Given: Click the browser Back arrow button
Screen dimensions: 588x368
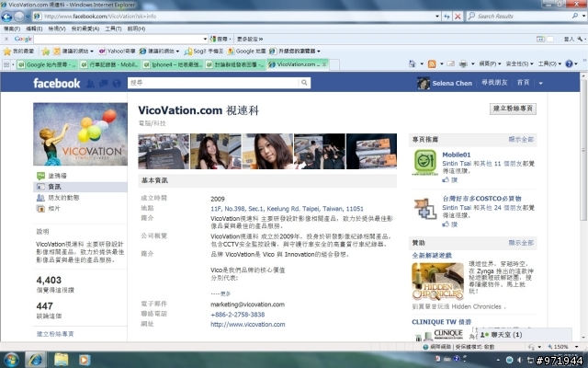Looking at the screenshot, I should (6, 17).
